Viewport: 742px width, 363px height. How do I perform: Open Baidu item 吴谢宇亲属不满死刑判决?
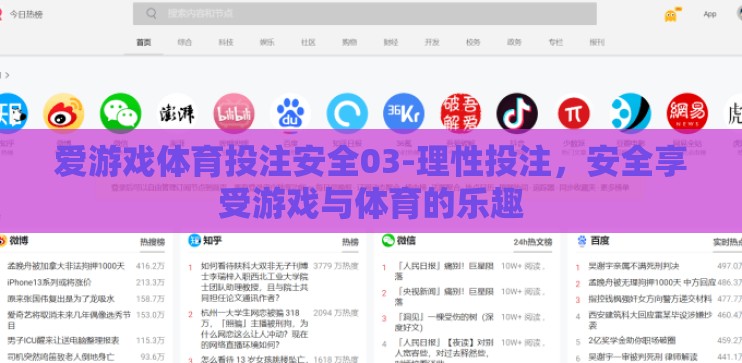point(634,266)
